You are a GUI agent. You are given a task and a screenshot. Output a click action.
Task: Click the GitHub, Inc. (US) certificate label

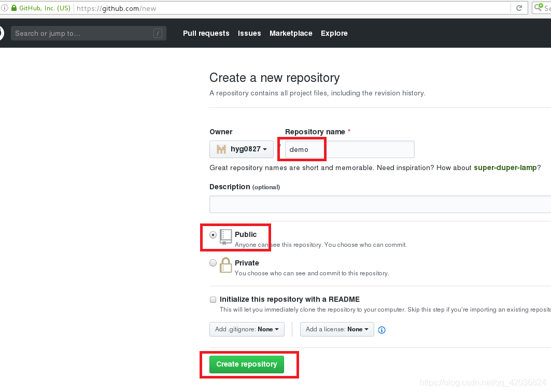pyautogui.click(x=45, y=8)
